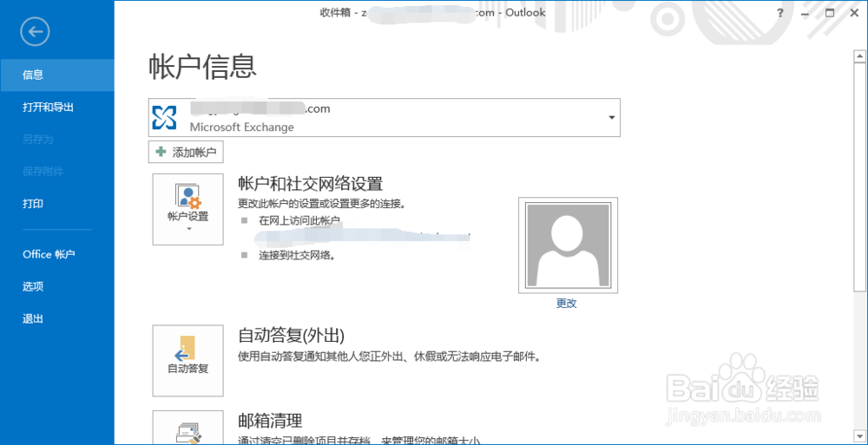Maximize the Outlook window

(829, 13)
